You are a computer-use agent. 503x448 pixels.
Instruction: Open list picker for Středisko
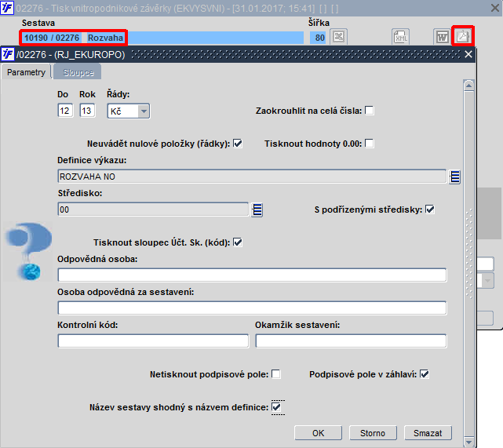pyautogui.click(x=257, y=209)
